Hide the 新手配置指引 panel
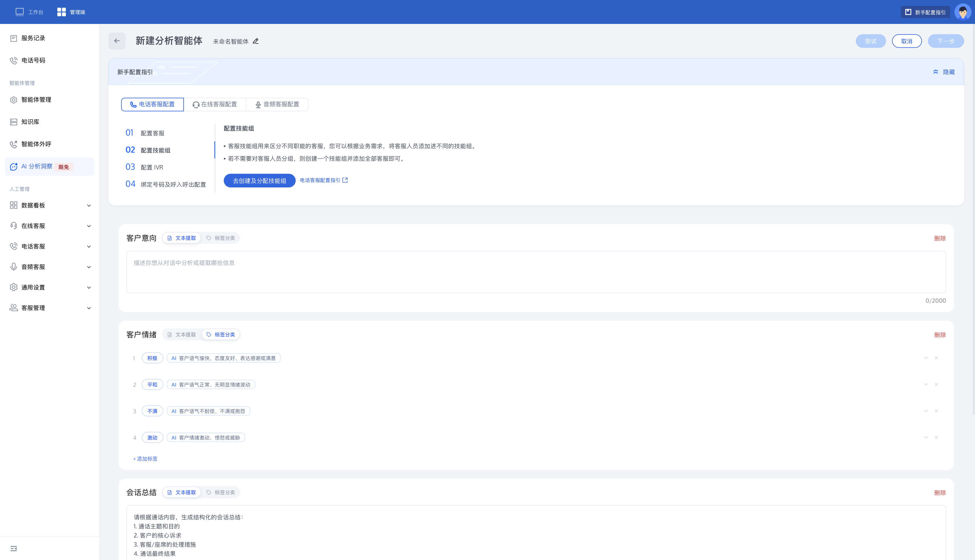The height and width of the screenshot is (560, 975). [x=944, y=72]
